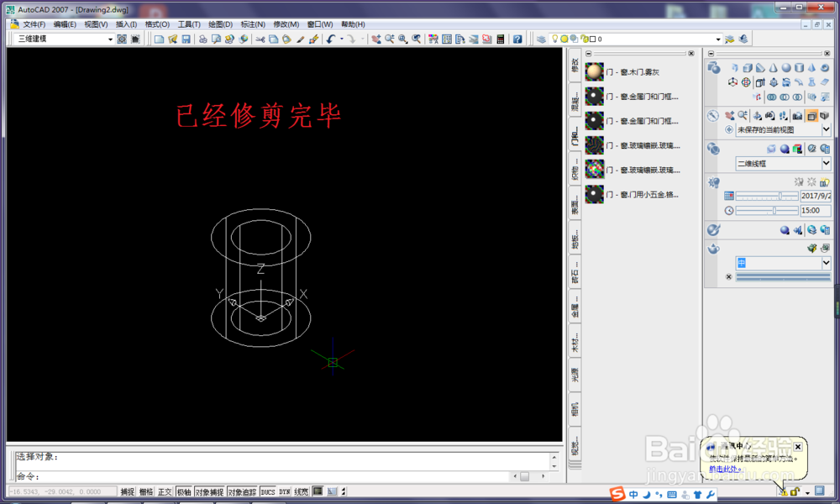This screenshot has height=504, width=840.
Task: Click the Create Camera icon in dashboard
Action: [797, 116]
